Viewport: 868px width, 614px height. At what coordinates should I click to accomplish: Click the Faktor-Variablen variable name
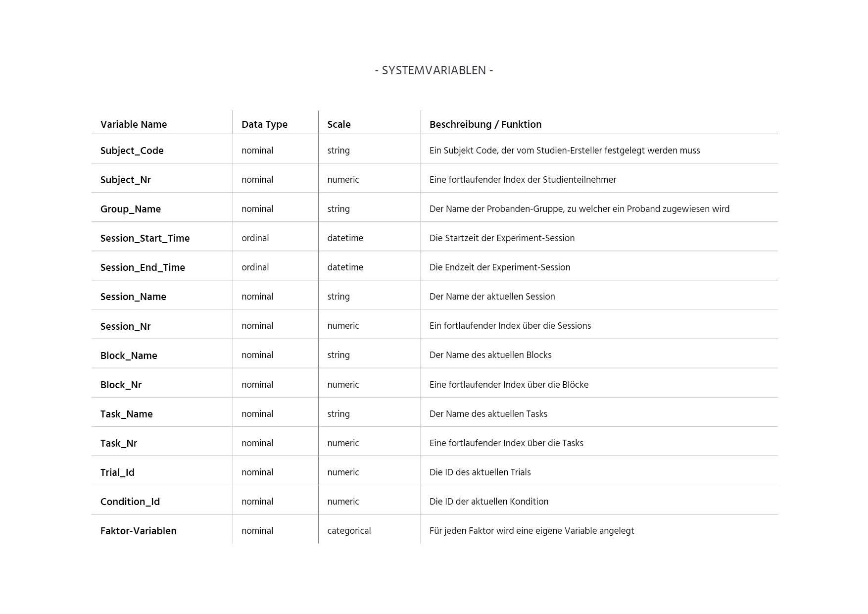(x=139, y=531)
